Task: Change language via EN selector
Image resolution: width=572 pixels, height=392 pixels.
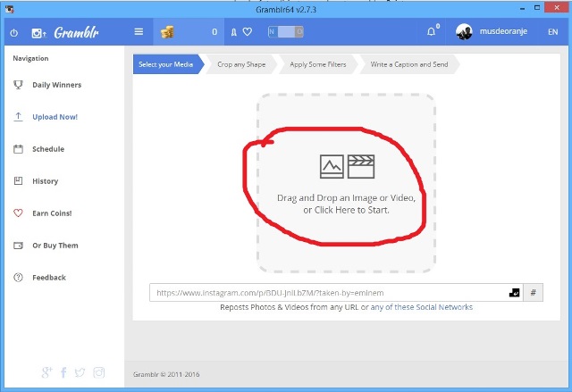Action: click(552, 32)
